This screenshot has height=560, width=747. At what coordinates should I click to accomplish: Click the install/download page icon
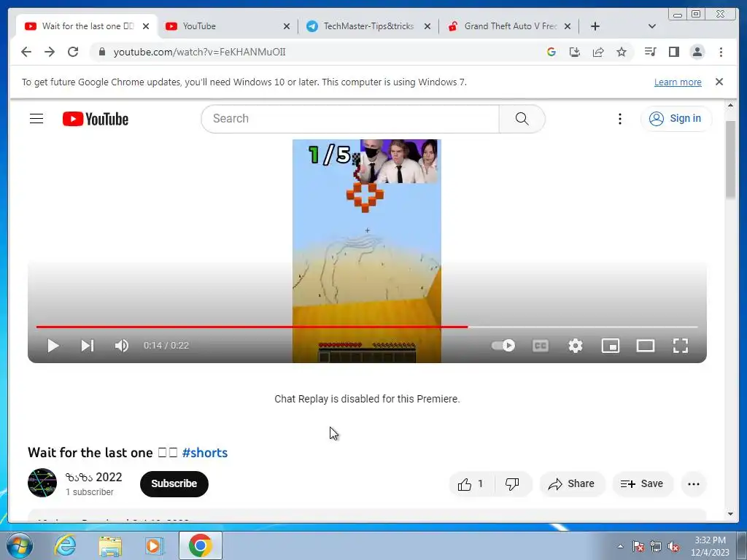(575, 52)
